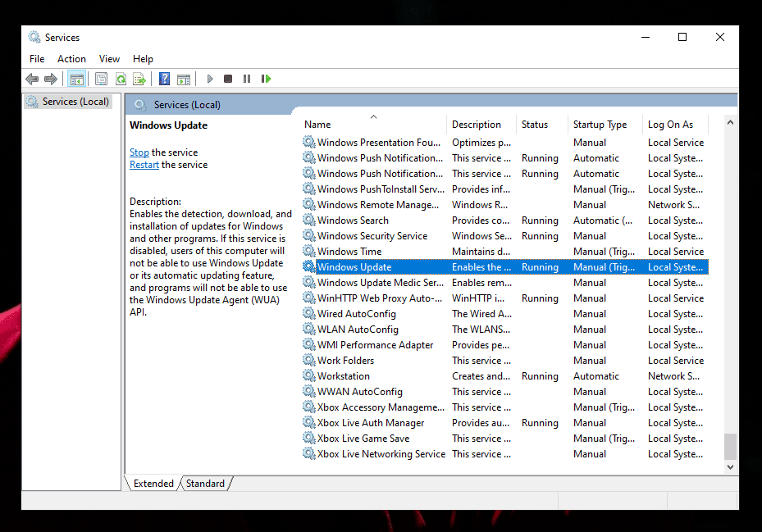Select WinHTTP Web Proxy Auto-... row
Screen dimensions: 762x532
pyautogui.click(x=504, y=298)
